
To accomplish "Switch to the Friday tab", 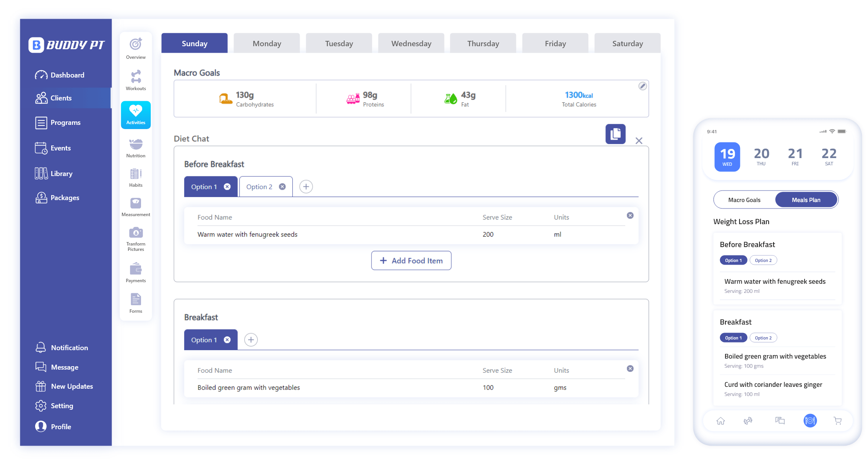I will coord(555,43).
